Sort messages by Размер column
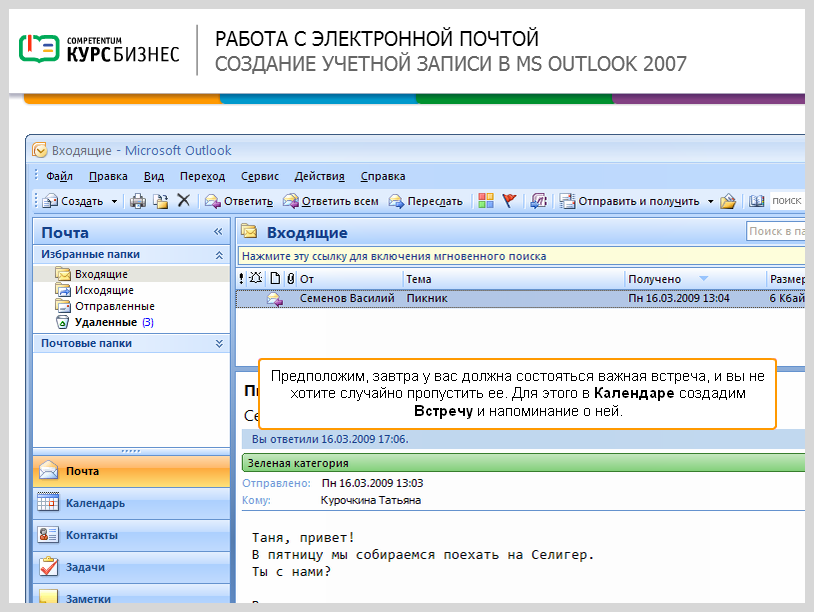The height and width of the screenshot is (612, 814). tap(786, 279)
